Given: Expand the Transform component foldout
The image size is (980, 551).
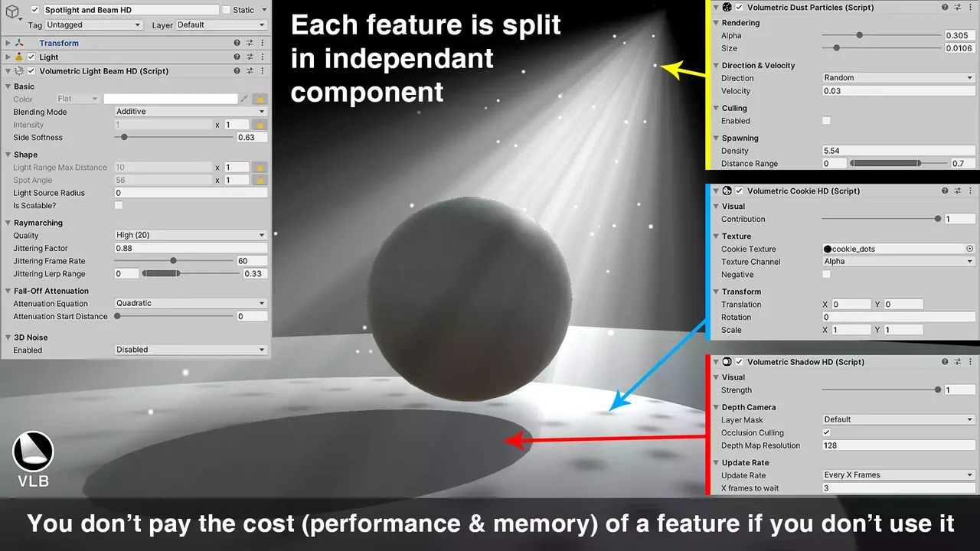Looking at the screenshot, I should [x=8, y=44].
